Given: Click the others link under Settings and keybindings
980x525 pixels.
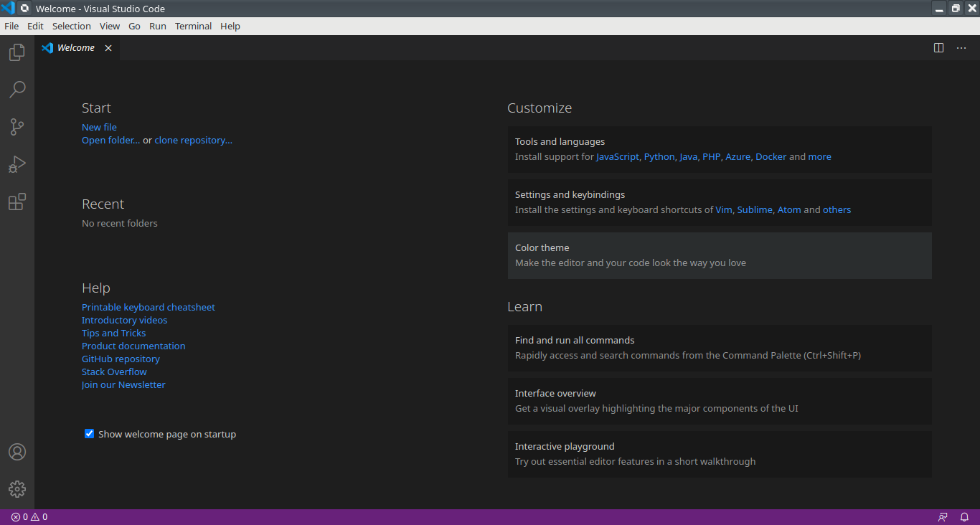Looking at the screenshot, I should point(837,209).
